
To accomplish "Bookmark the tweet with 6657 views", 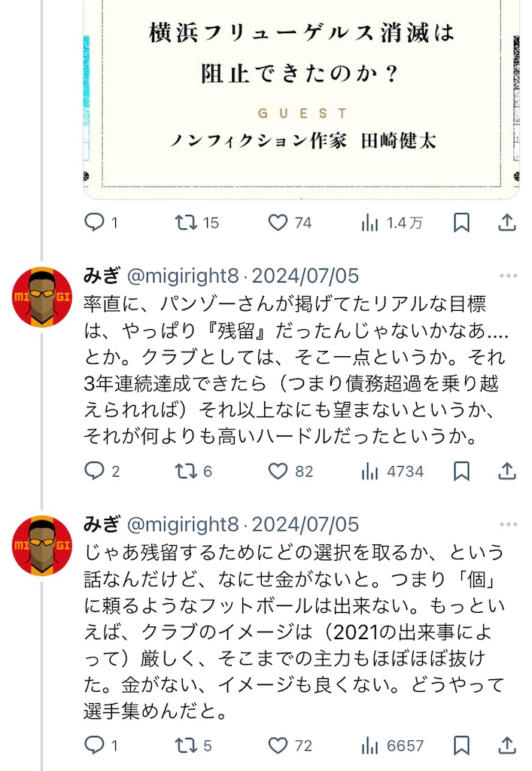I will click(462, 747).
